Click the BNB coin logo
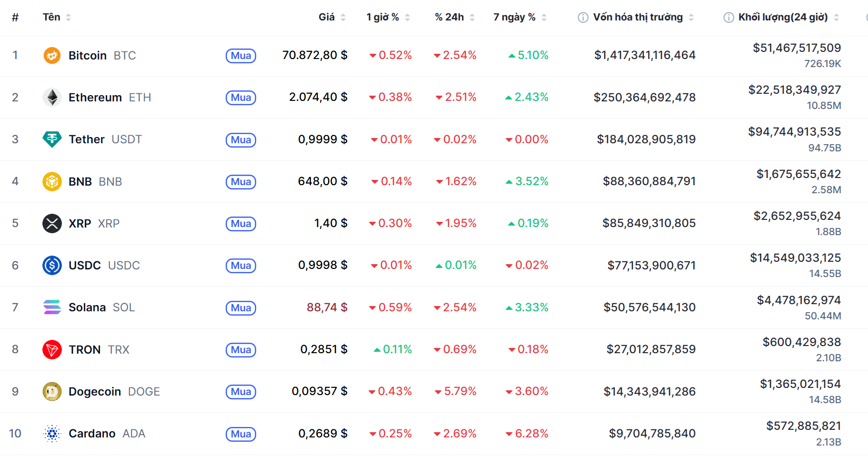Screen dimensions: 868x456 pos(52,181)
